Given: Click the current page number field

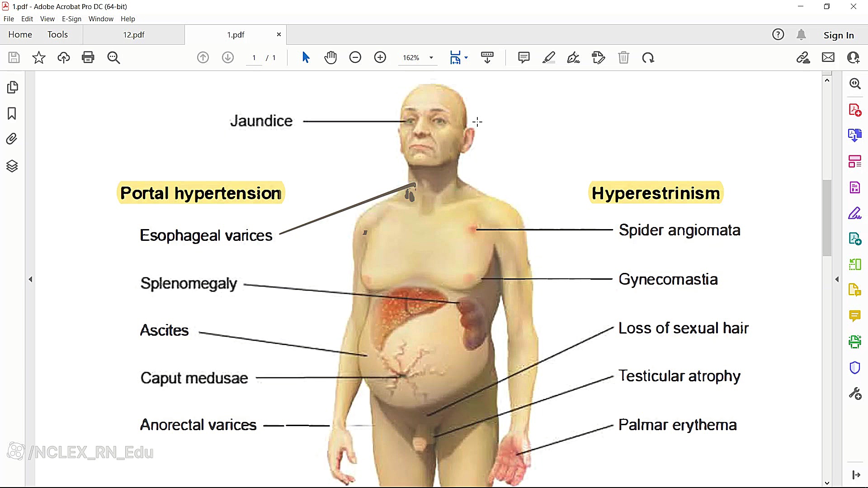Looking at the screenshot, I should click(x=254, y=58).
